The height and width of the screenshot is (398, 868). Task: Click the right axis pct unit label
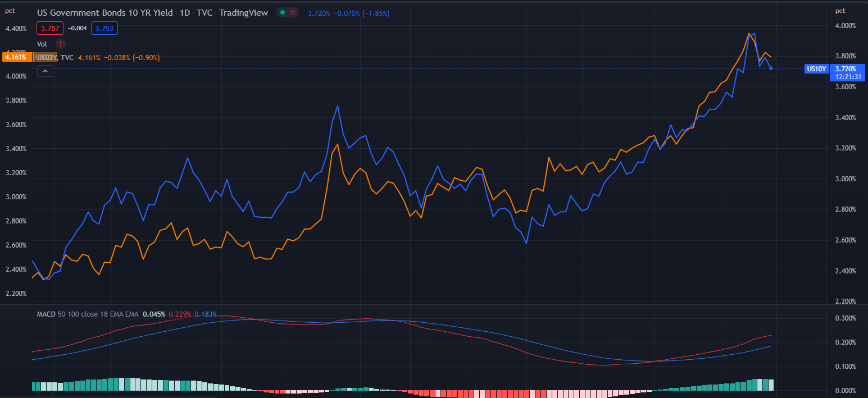(840, 10)
